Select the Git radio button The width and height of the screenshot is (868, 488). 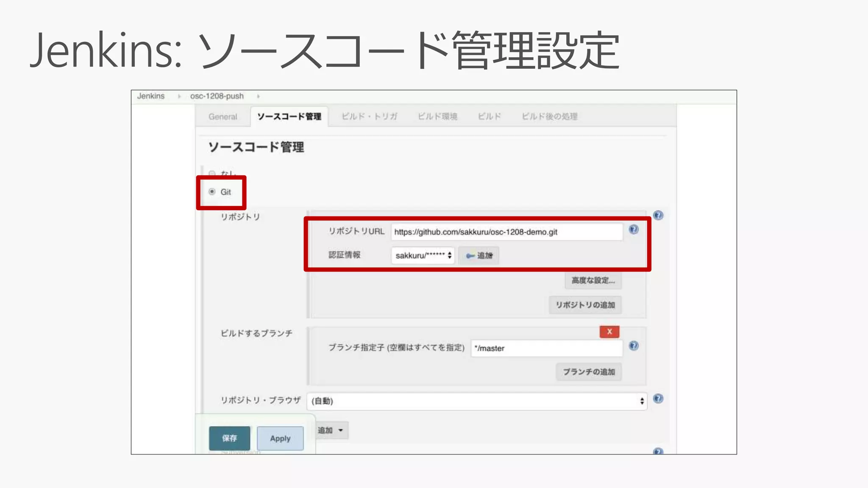(212, 192)
